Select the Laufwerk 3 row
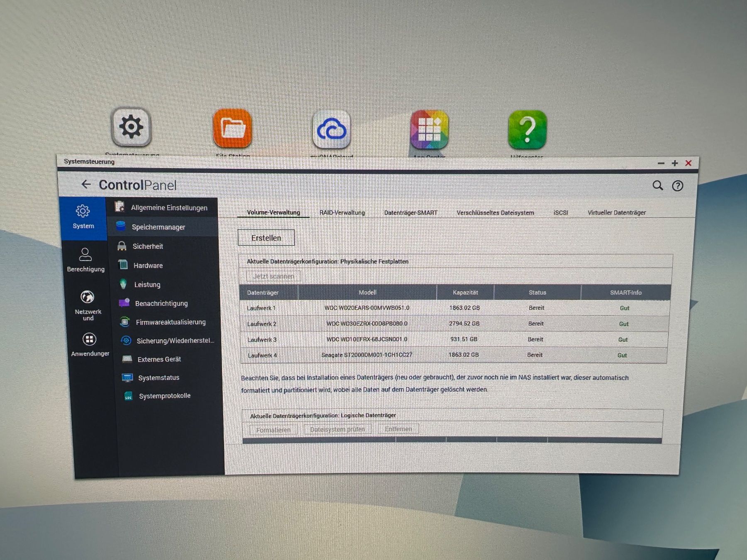747x560 pixels. (x=454, y=339)
